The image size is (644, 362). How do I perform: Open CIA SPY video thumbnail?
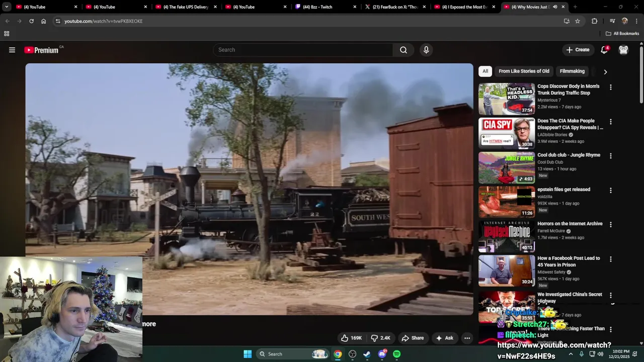tap(507, 133)
